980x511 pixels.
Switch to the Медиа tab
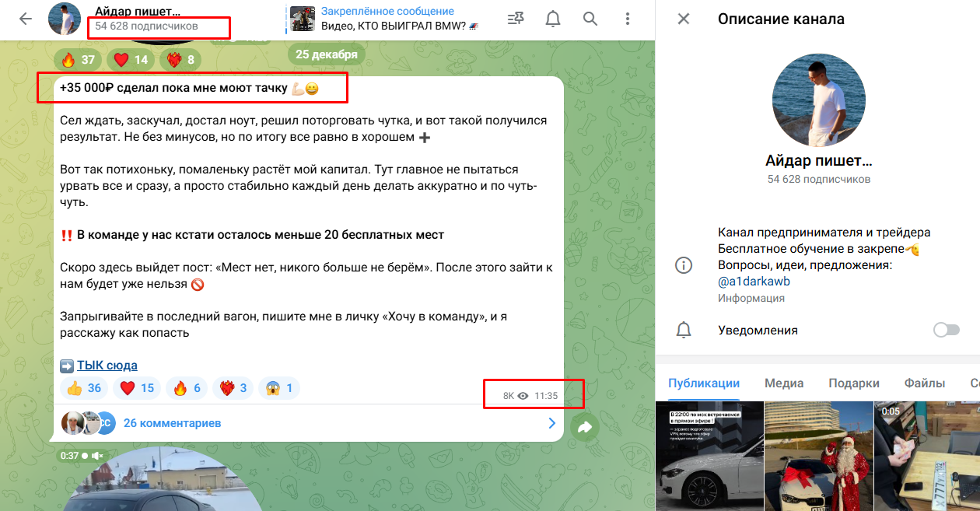coord(784,383)
